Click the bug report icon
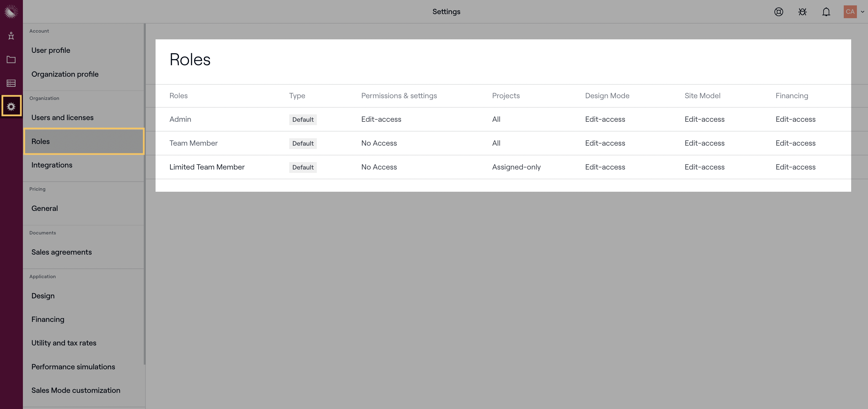Image resolution: width=868 pixels, height=409 pixels. (x=802, y=12)
